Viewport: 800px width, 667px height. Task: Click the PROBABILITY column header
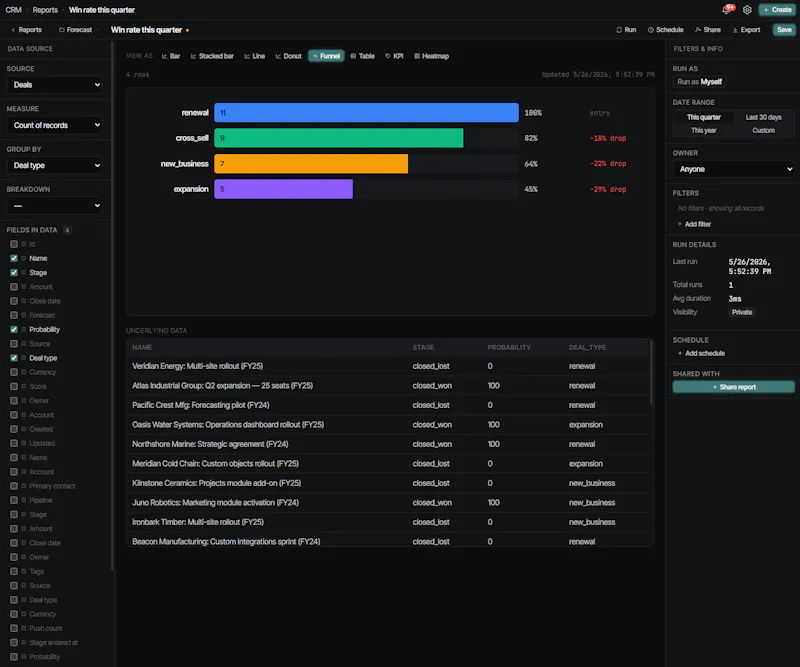(509, 348)
